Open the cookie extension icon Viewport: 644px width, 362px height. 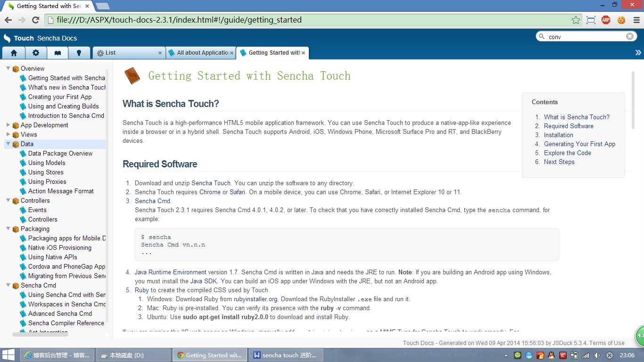click(x=621, y=20)
